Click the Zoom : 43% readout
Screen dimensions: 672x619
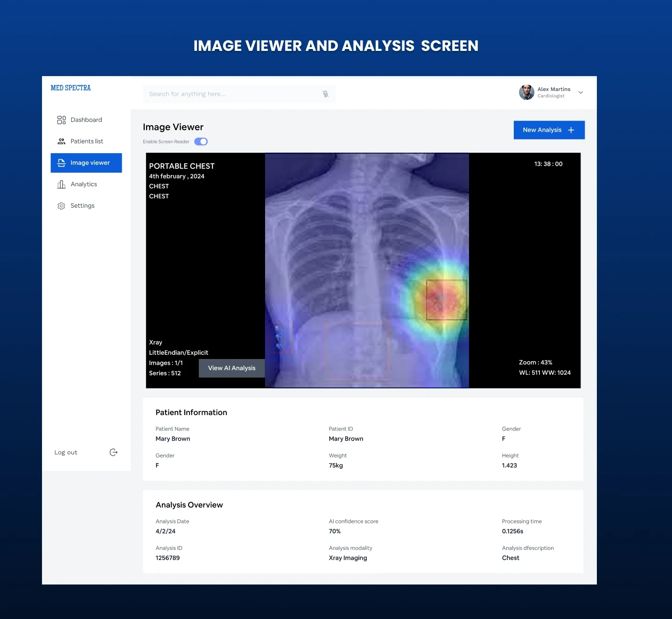tap(536, 363)
